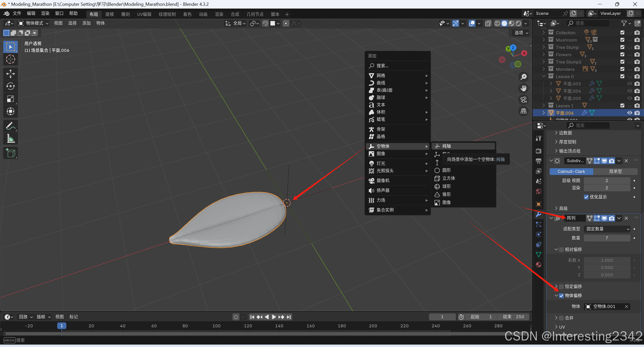Hide 平面.006 with its eye icon
Screen dimensions: 644x347
tap(629, 113)
